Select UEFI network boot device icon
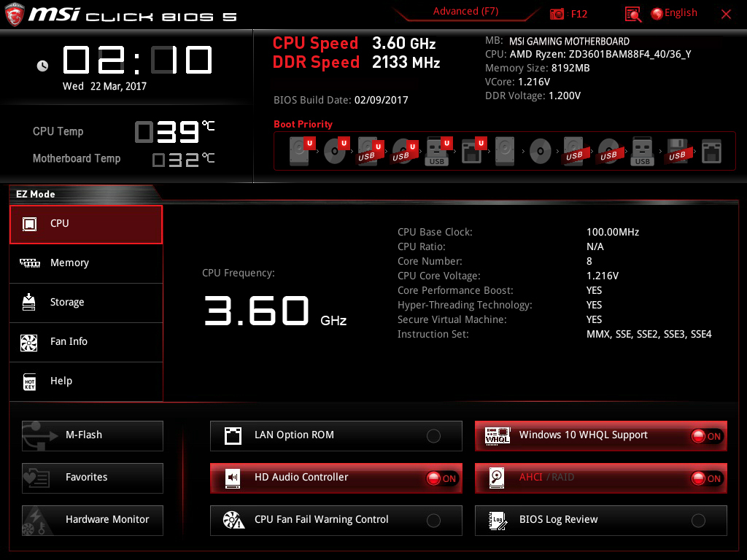747x560 pixels. point(473,151)
